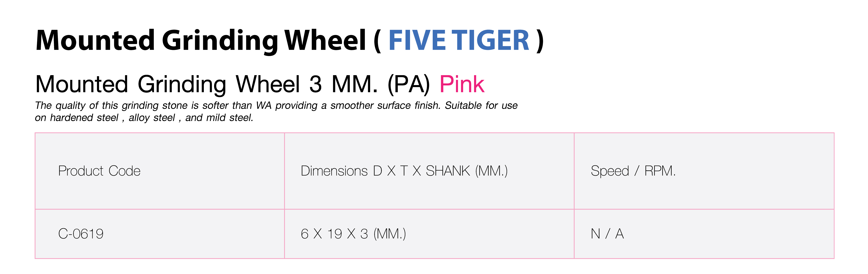Click the N / A speed value
Viewport: 868px width, 274px height.
tap(607, 234)
